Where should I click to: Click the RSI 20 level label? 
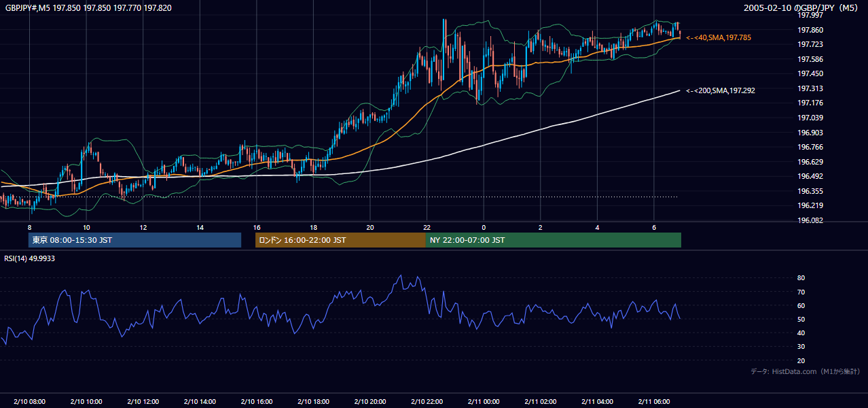[x=801, y=360]
